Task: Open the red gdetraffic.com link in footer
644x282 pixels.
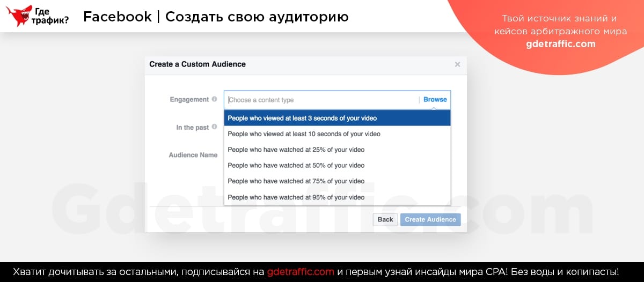Action: pos(301,272)
